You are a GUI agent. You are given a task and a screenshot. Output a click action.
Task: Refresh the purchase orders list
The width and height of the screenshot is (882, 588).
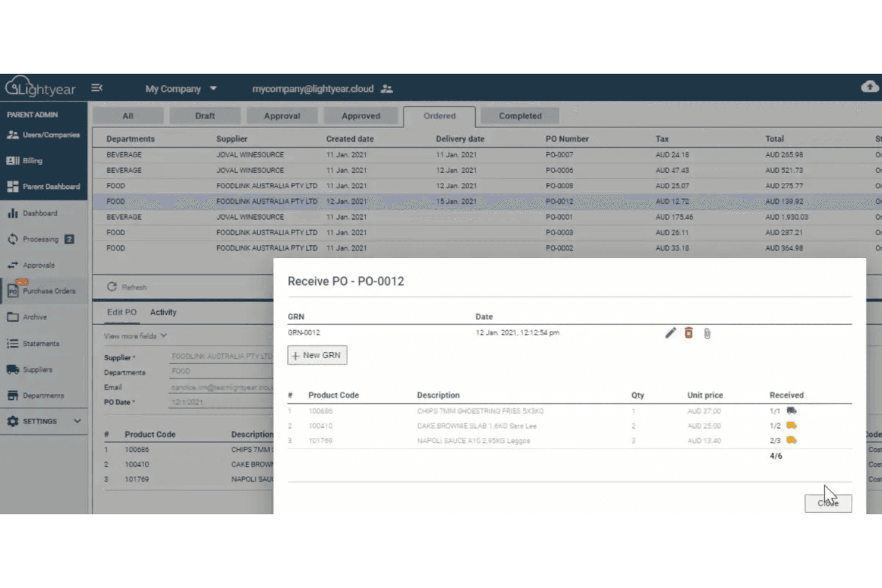pyautogui.click(x=127, y=287)
